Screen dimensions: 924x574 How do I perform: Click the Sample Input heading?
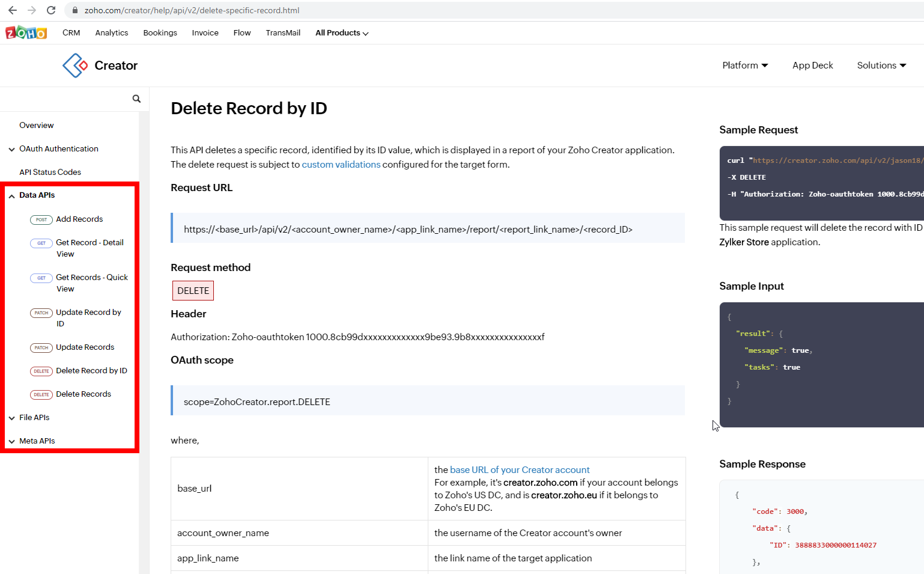tap(752, 286)
